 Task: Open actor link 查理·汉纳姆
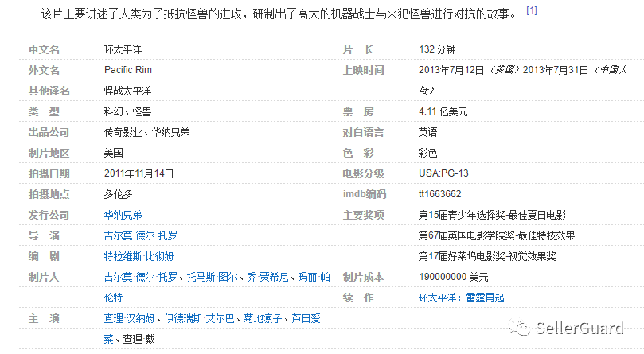click(x=130, y=318)
